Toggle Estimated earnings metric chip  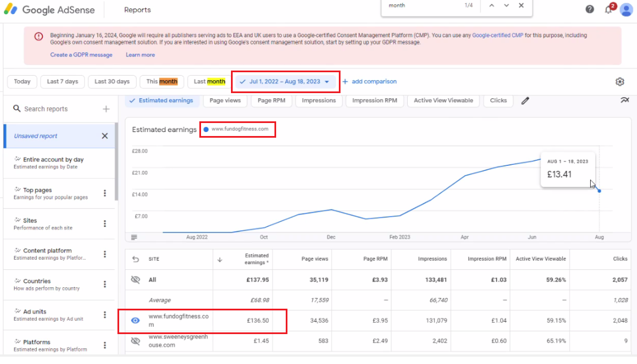pos(162,100)
